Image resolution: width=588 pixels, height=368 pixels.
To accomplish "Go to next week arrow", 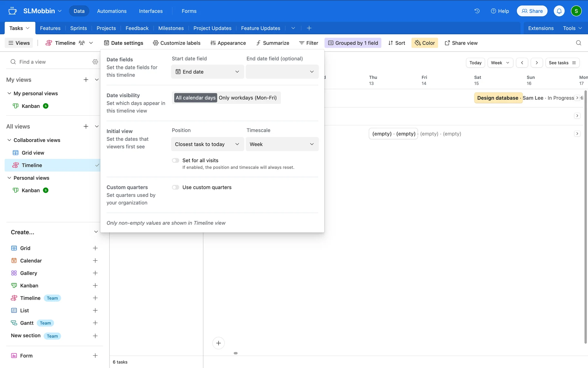I will 537,63.
